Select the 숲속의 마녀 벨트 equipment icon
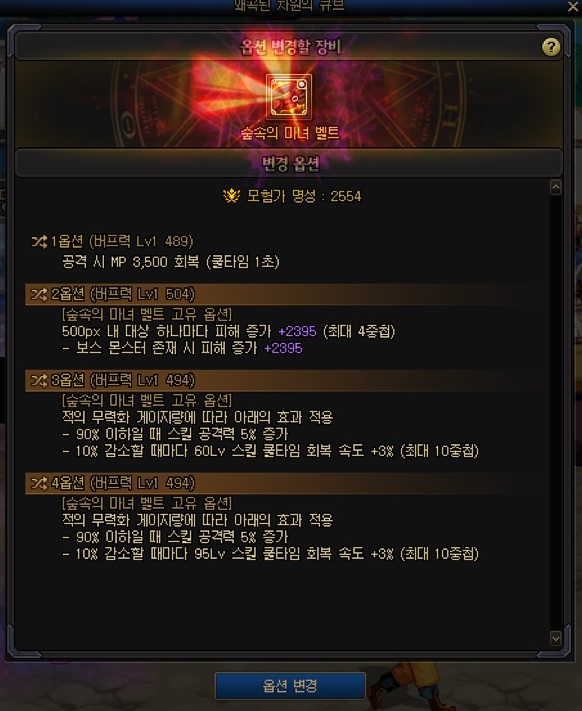The width and height of the screenshot is (582, 711). [289, 97]
